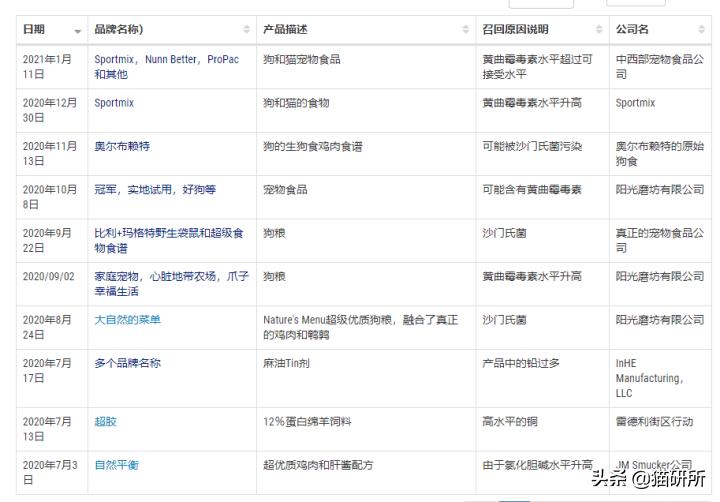Image resolution: width=720 pixels, height=502 pixels.
Task: Click the description 12%蛋白绵羊饲料
Action: 307,422
